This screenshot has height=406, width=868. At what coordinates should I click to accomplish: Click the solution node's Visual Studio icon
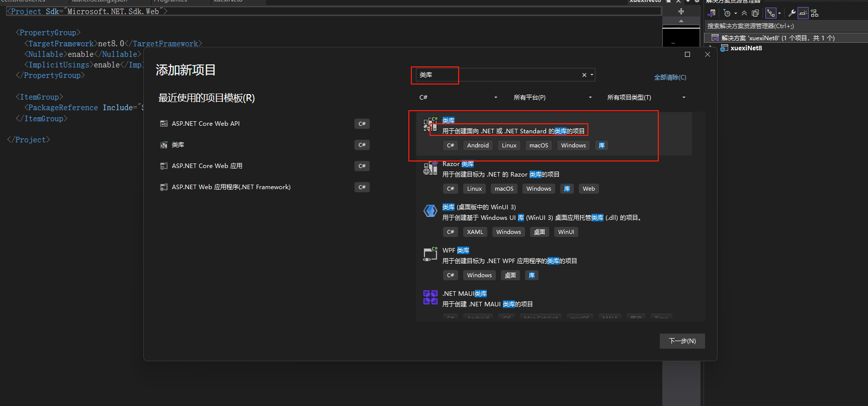(715, 38)
